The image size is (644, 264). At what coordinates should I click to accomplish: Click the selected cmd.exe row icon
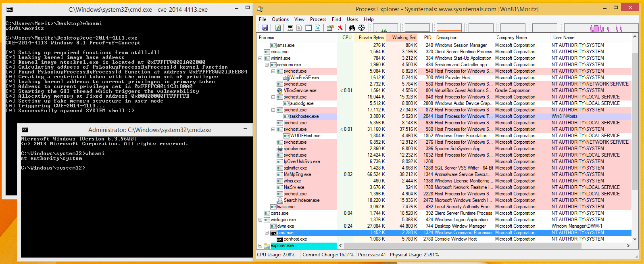click(x=273, y=233)
